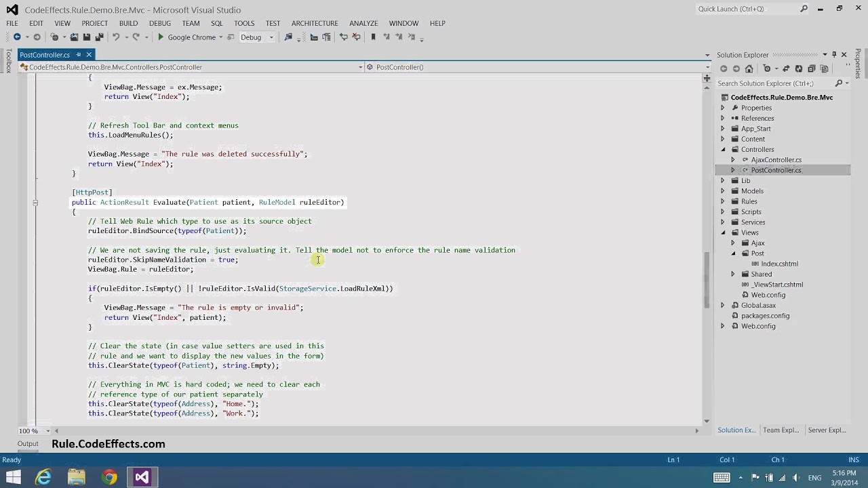The width and height of the screenshot is (868, 488).
Task: Collapse the Evaluate method outlining toggle
Action: tap(35, 202)
